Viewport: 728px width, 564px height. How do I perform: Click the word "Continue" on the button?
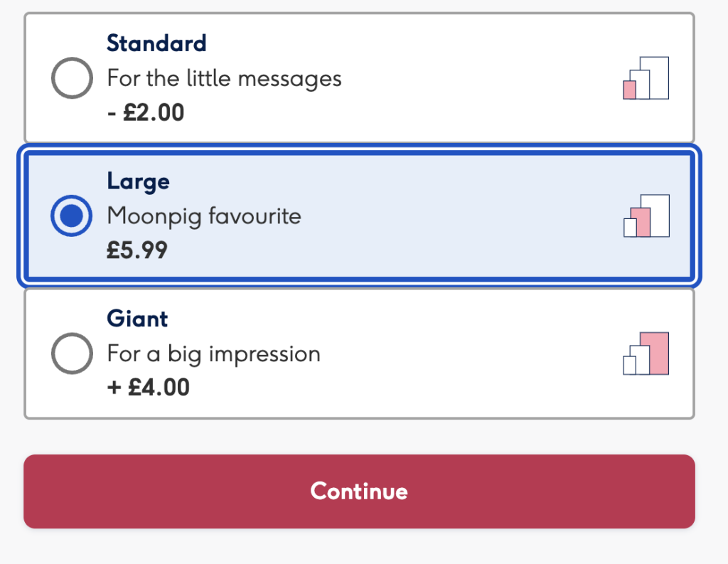pyautogui.click(x=359, y=491)
